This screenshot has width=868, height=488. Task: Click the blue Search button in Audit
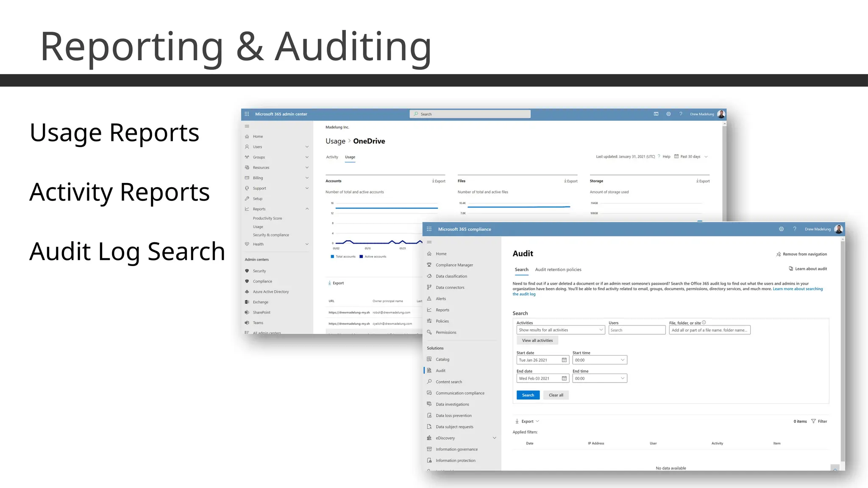pyautogui.click(x=528, y=395)
